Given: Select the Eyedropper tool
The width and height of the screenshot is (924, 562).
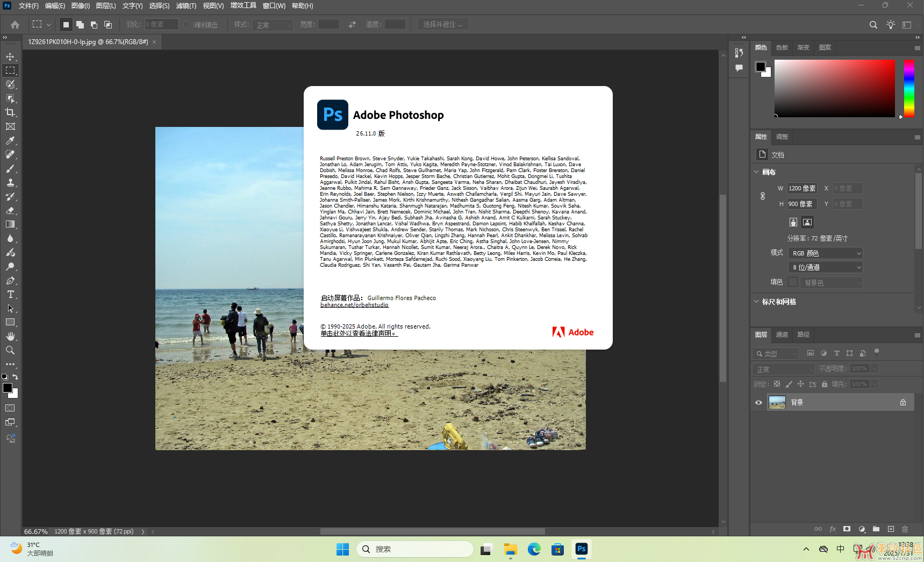Looking at the screenshot, I should pos(10,140).
